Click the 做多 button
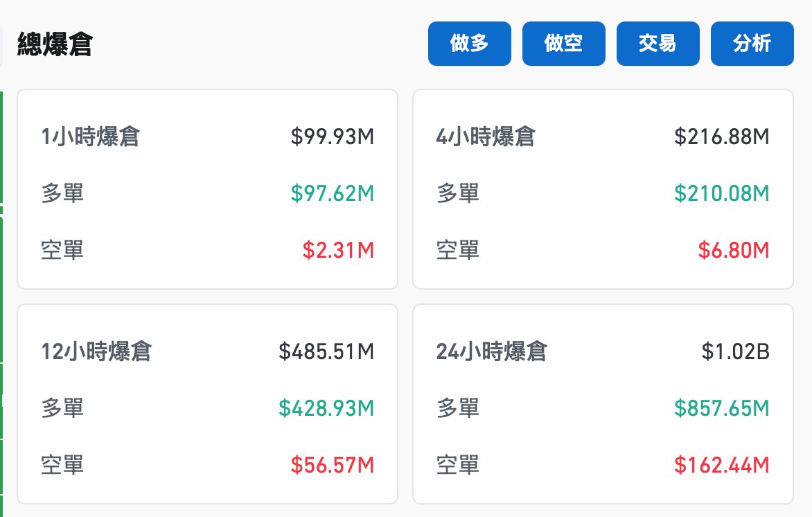The image size is (812, 517). click(x=469, y=44)
